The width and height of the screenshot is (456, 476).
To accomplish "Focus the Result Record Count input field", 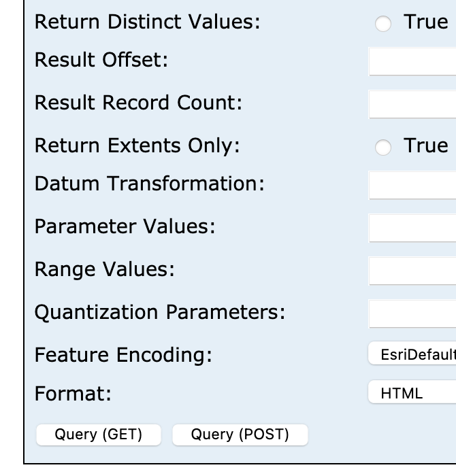I will coord(412,104).
